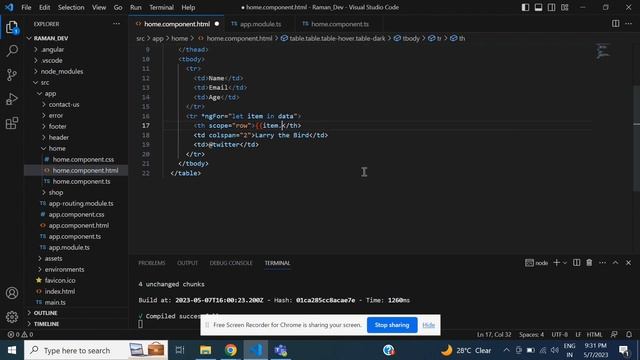The width and height of the screenshot is (640, 360).
Task: Show errors and warnings in status bar
Action: pos(20,334)
